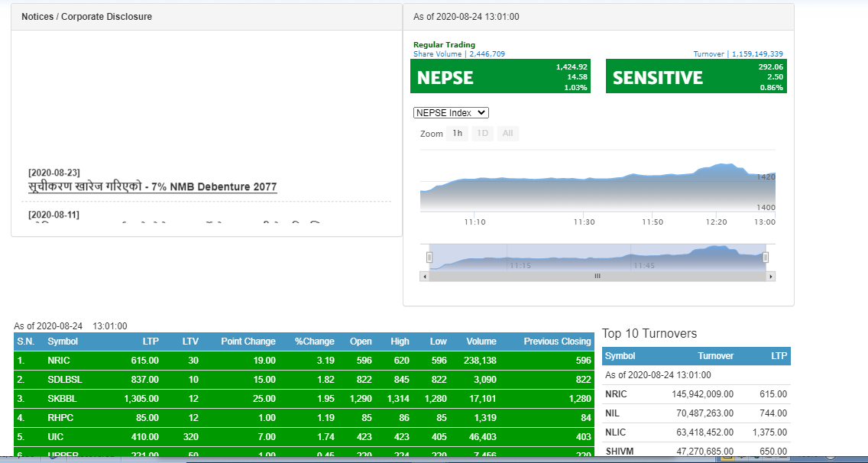
Task: Click the Top 10 Turnovers heading
Action: 649,333
